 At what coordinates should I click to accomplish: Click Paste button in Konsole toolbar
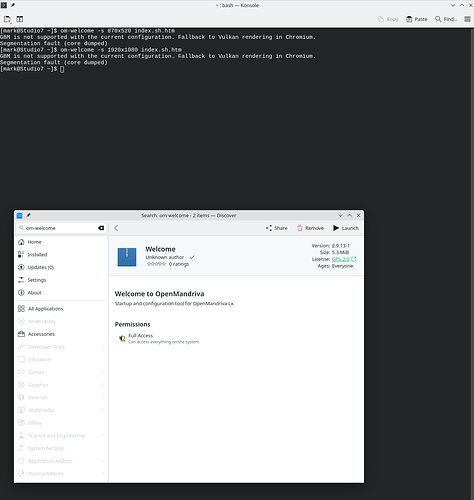pyautogui.click(x=417, y=19)
